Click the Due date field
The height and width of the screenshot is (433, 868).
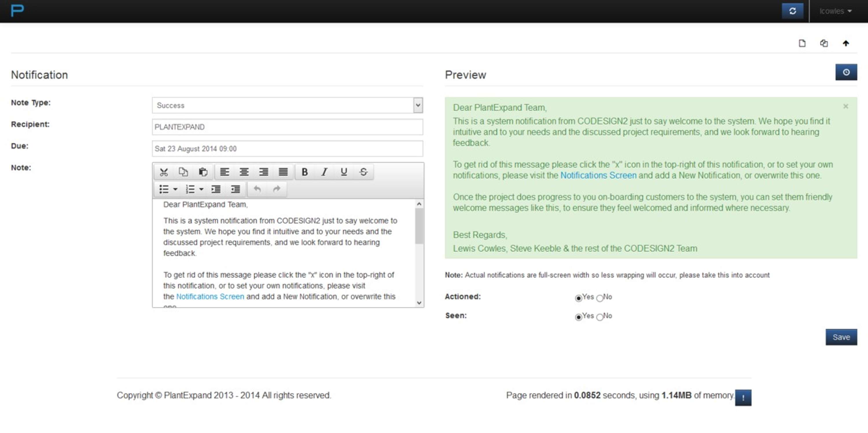(287, 149)
